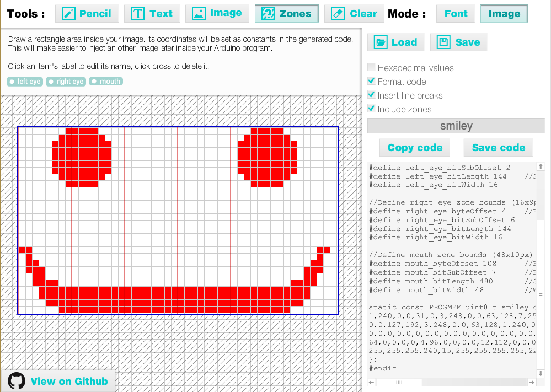Screen dimensions: 551x392
Task: Click the Save code button
Action: pos(498,147)
